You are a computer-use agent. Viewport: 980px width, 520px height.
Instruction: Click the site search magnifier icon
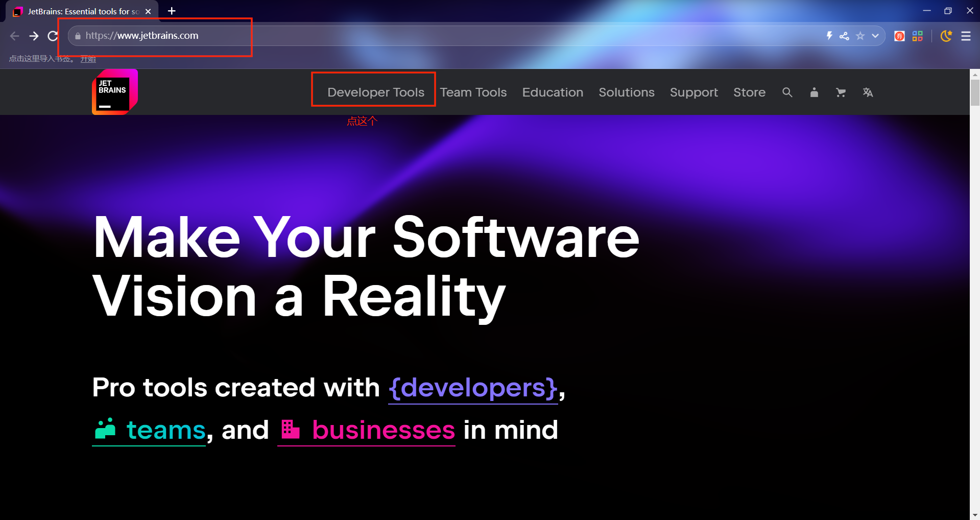tap(787, 92)
